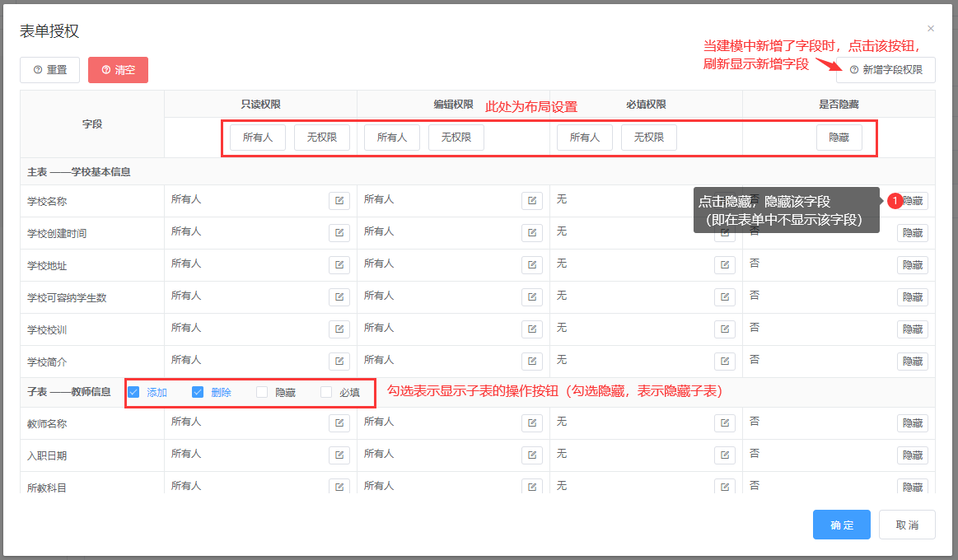
Task: Hide the 学校校训 field
Action: tap(912, 329)
